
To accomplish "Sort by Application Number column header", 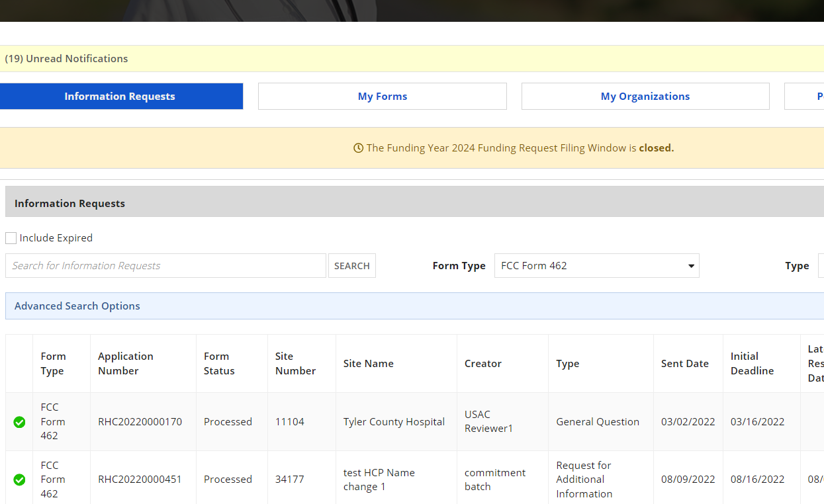I will (x=126, y=364).
